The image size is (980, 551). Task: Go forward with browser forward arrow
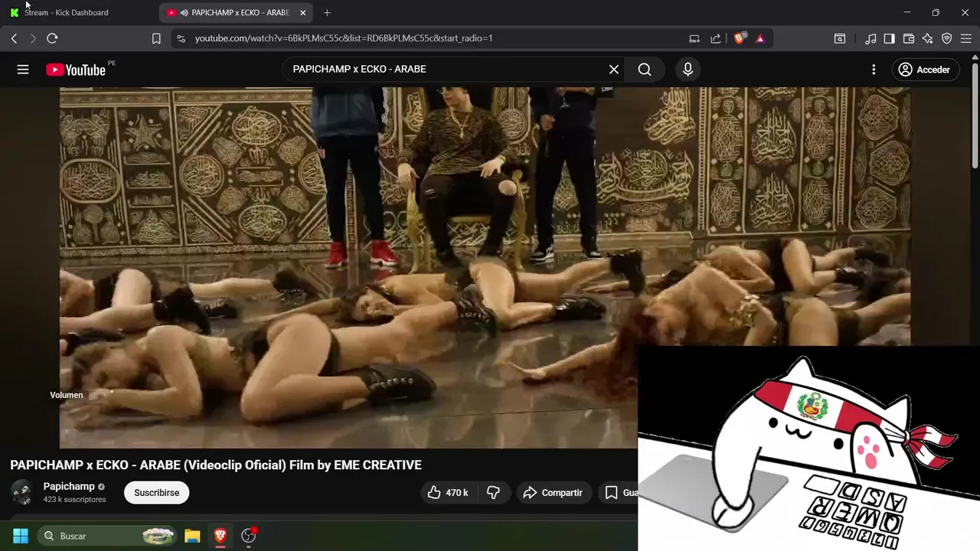33,38
